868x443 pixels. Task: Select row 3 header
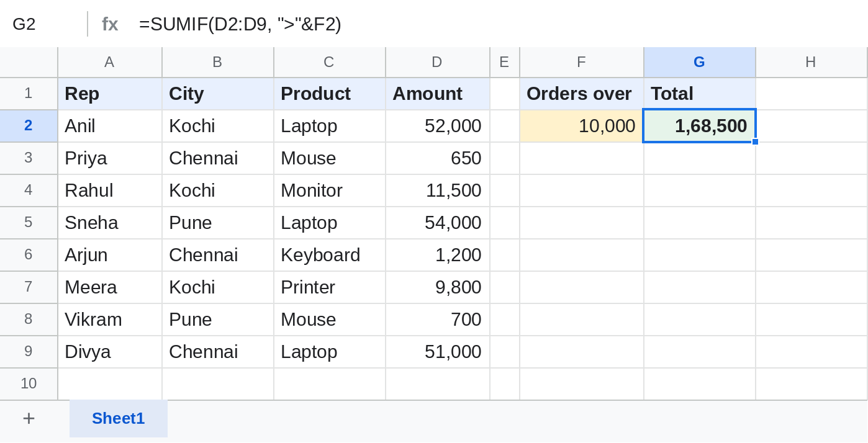click(29, 158)
